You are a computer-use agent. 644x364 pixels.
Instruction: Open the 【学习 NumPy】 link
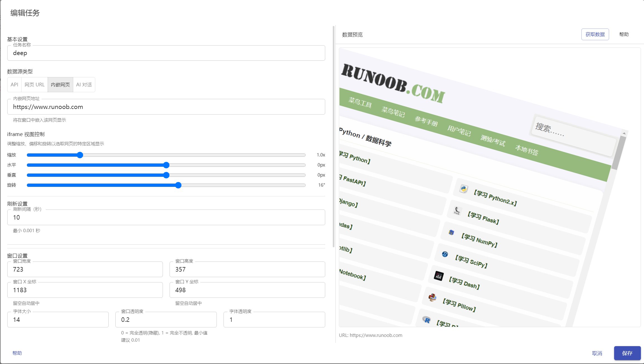coord(479,240)
